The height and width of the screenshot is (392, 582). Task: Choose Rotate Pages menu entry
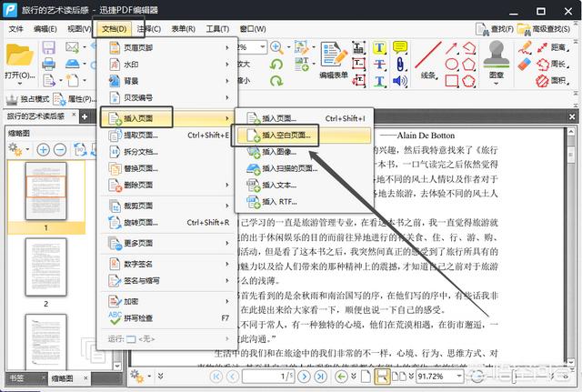[x=167, y=222]
